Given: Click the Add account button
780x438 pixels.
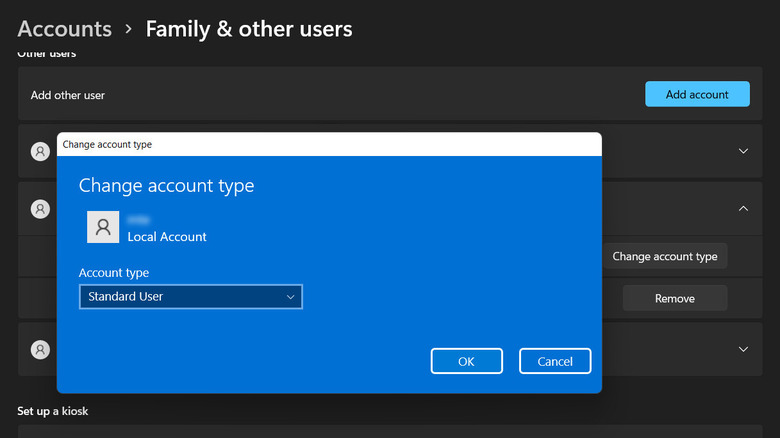Looking at the screenshot, I should [x=697, y=94].
